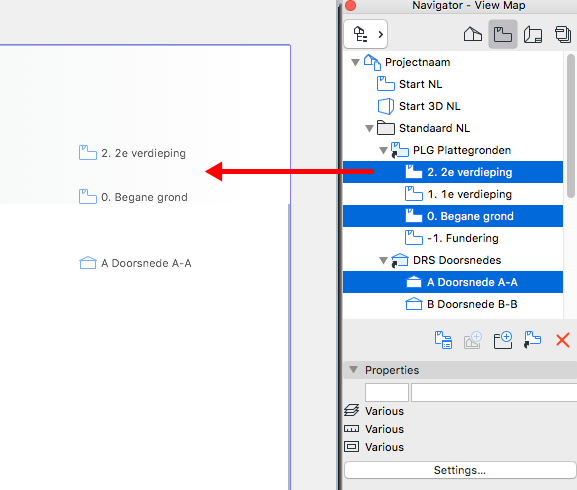Click the view name input field
Viewport: 577px width, 490px height.
pos(494,393)
